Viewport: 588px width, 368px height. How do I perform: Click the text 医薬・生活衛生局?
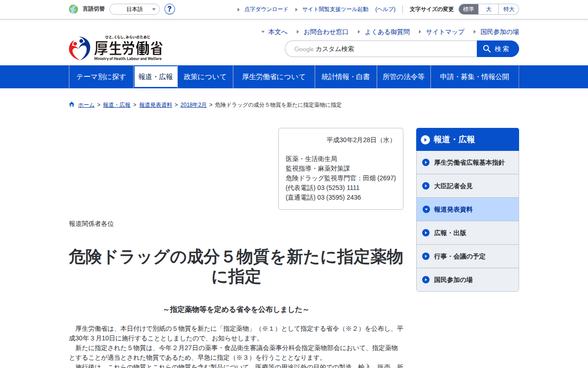(311, 159)
